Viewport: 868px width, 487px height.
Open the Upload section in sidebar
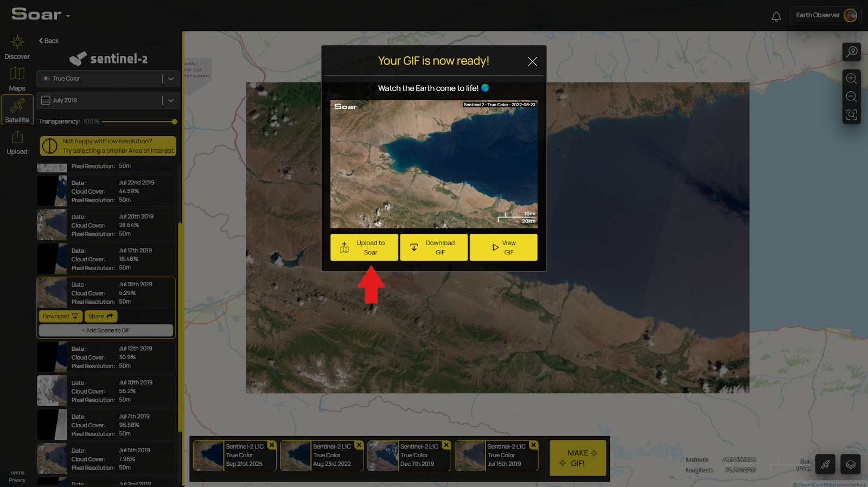click(x=17, y=143)
